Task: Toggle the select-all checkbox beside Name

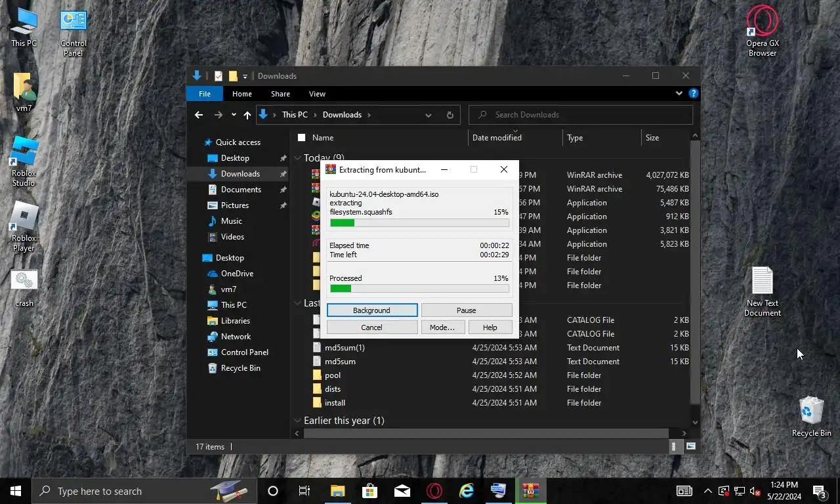Action: coord(301,138)
